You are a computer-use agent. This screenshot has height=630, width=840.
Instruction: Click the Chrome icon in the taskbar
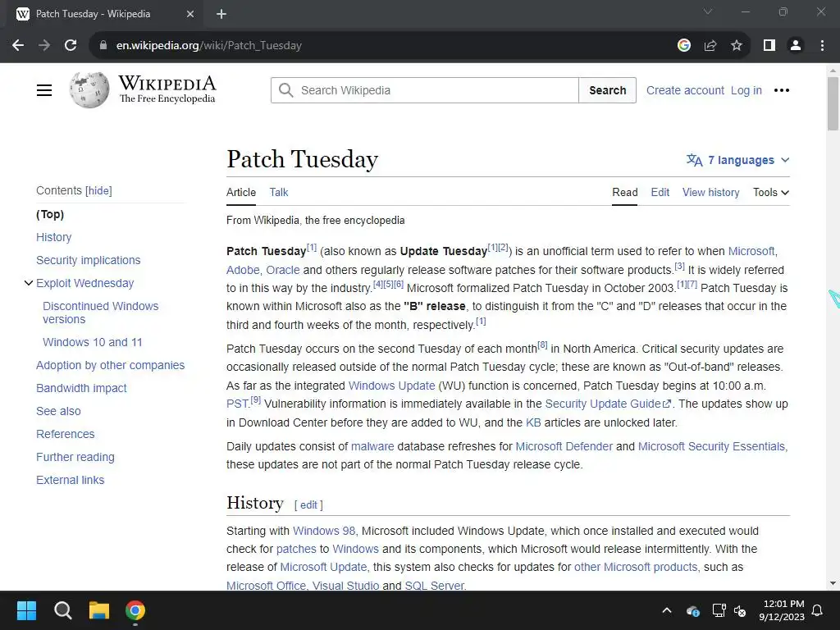135,610
